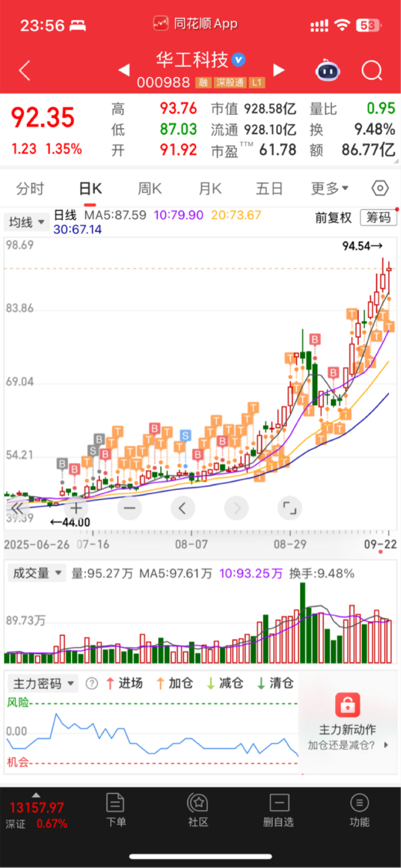Tap 主力新动作 promo text
401x868 pixels.
pos(348,729)
